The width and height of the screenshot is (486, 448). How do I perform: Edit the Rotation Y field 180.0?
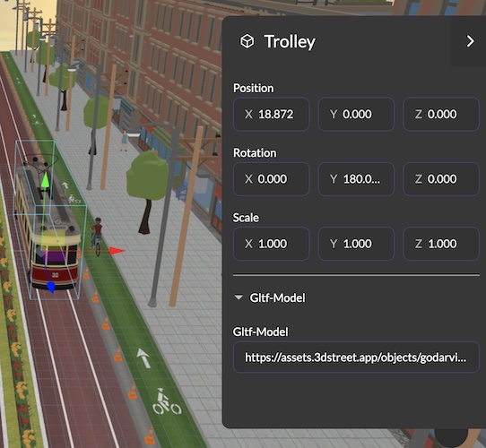click(356, 179)
